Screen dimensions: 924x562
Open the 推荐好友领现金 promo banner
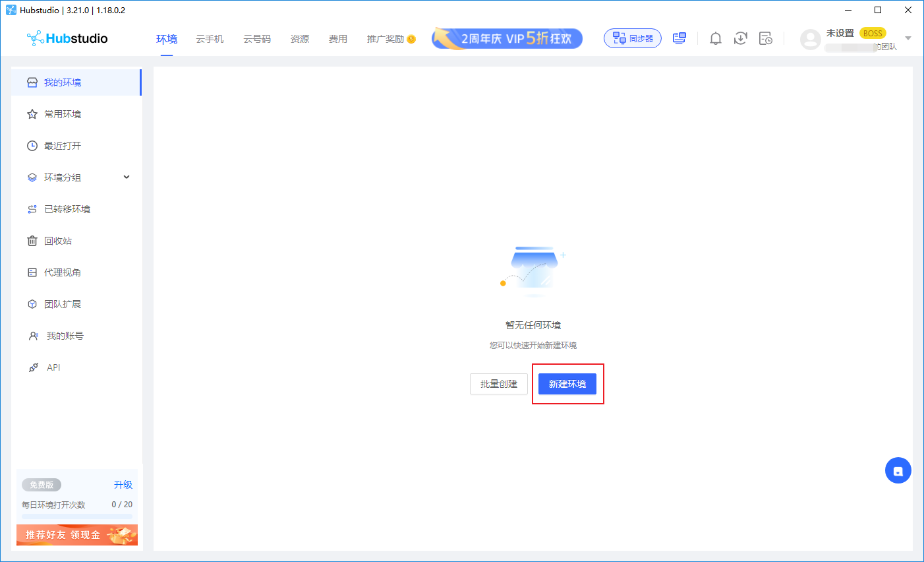pos(77,535)
